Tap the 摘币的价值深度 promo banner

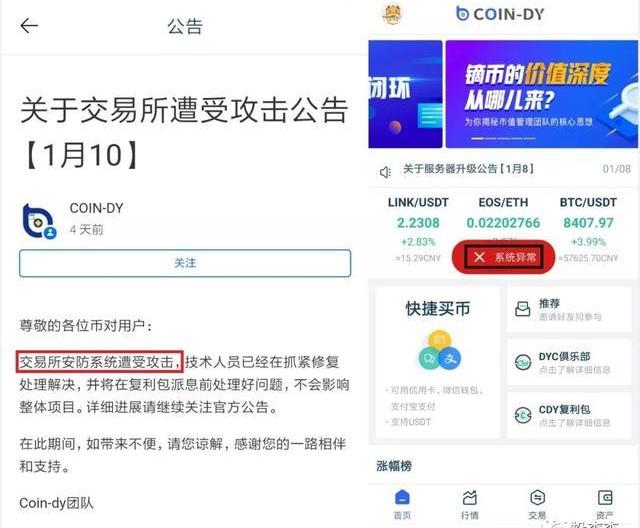(541, 94)
